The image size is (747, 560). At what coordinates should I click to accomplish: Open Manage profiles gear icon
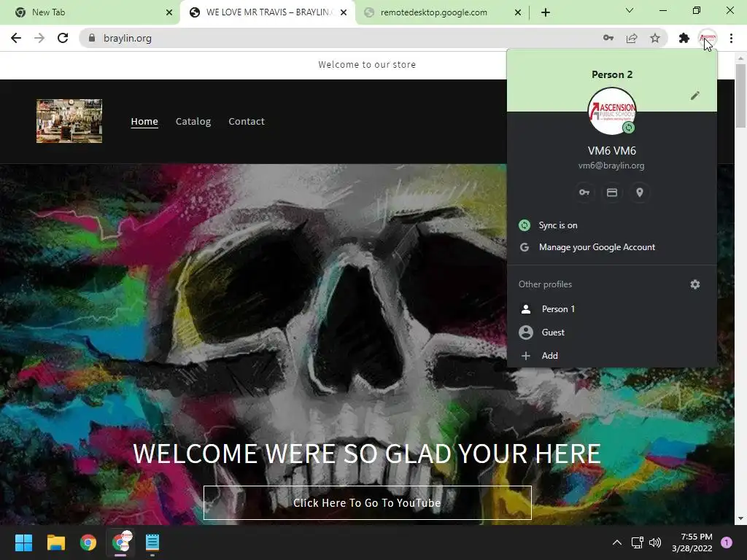[x=695, y=284]
